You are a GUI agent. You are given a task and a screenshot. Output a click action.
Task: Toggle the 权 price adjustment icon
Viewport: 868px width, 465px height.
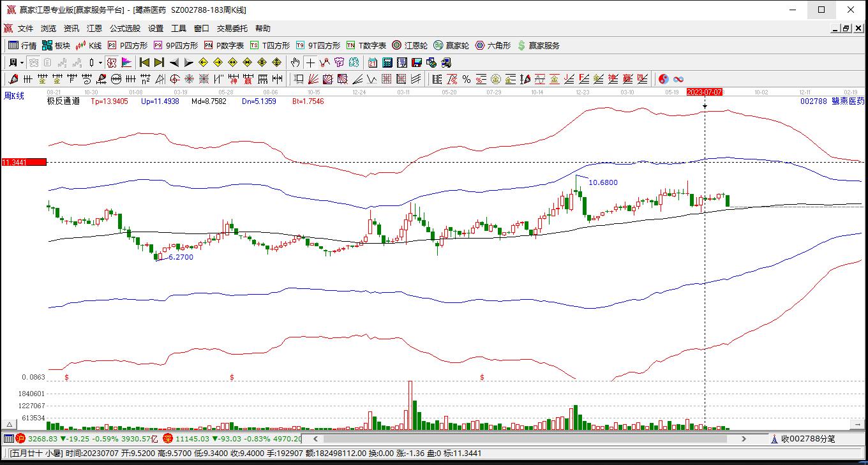112,63
